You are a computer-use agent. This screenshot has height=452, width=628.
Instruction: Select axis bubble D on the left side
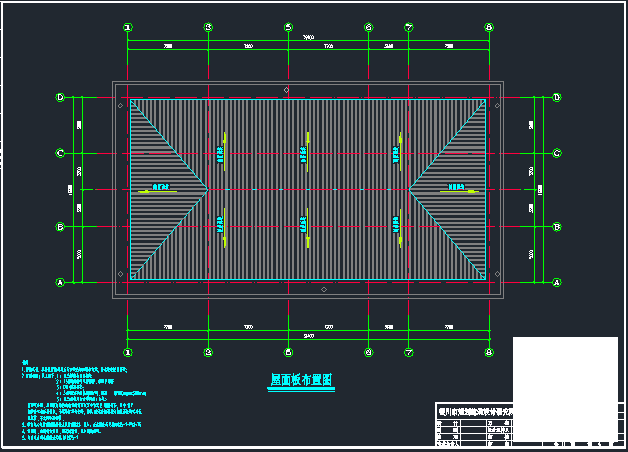[x=60, y=98]
